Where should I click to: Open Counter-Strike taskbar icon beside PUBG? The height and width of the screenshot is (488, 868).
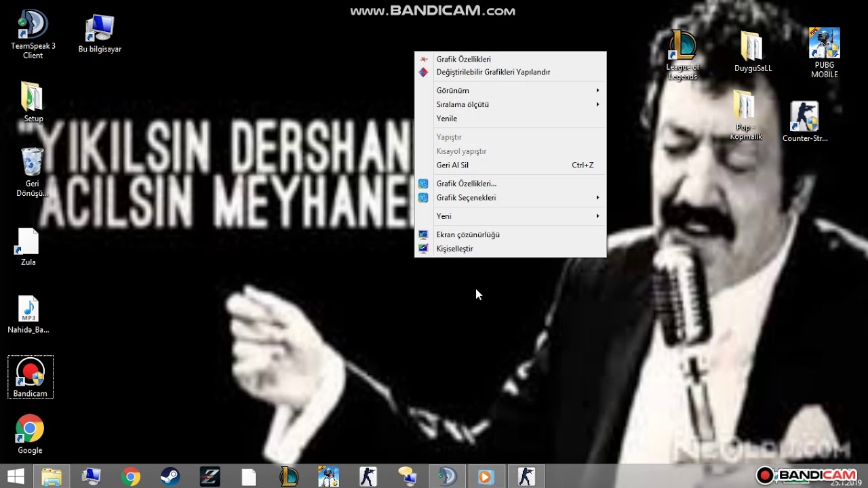click(x=367, y=476)
